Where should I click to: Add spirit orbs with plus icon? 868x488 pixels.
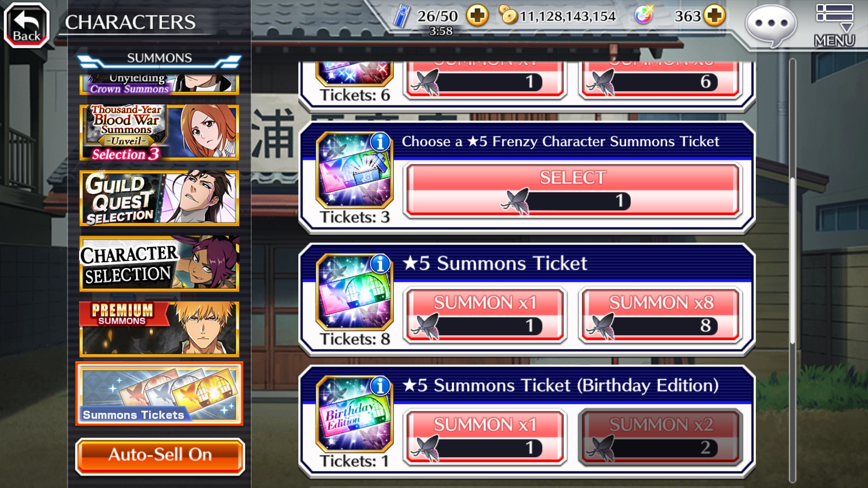coord(714,16)
